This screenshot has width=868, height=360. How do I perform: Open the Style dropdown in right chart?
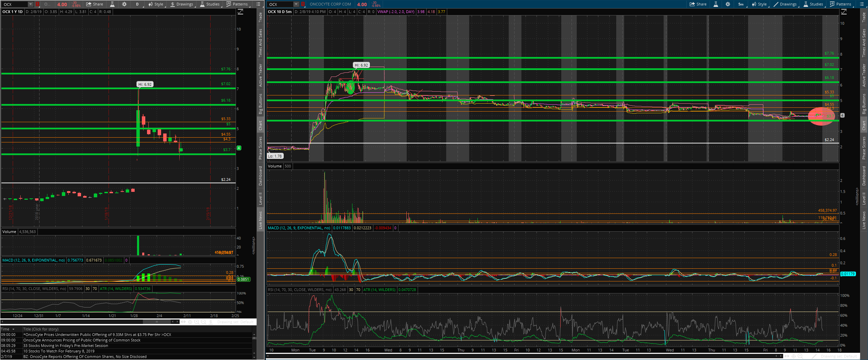pyautogui.click(x=759, y=4)
